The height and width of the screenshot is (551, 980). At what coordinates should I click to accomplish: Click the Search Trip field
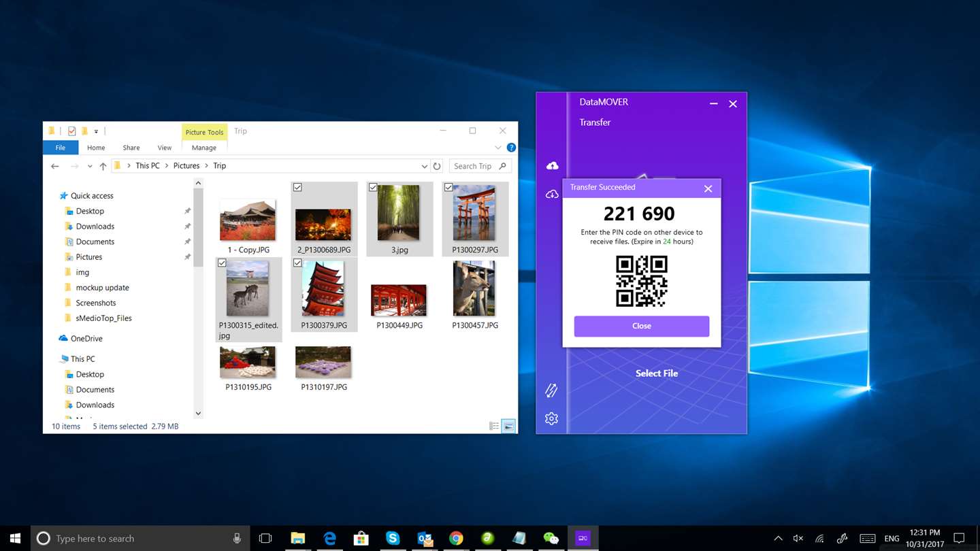(x=480, y=166)
